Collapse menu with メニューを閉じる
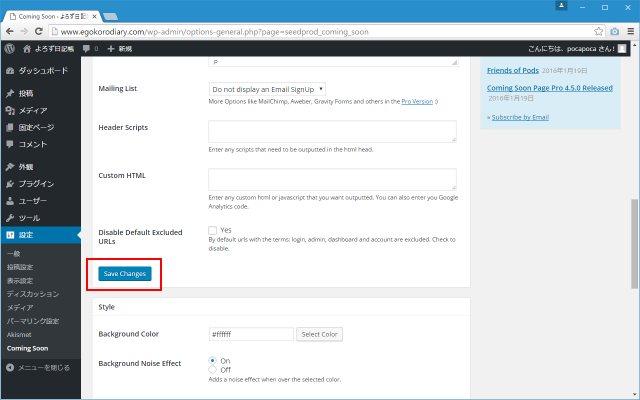Viewport: 640px width, 400px height. click(x=38, y=368)
